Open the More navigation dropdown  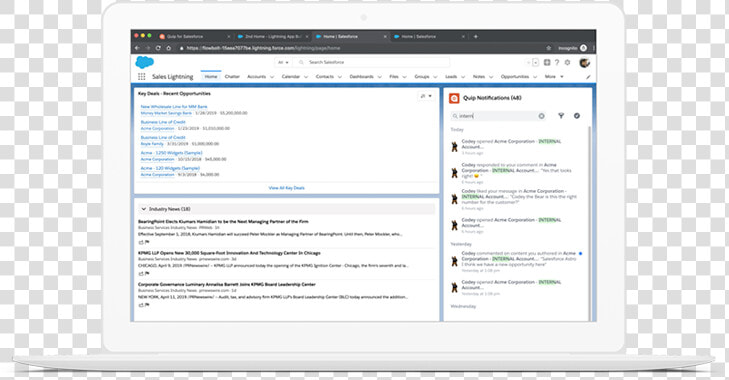(x=554, y=77)
